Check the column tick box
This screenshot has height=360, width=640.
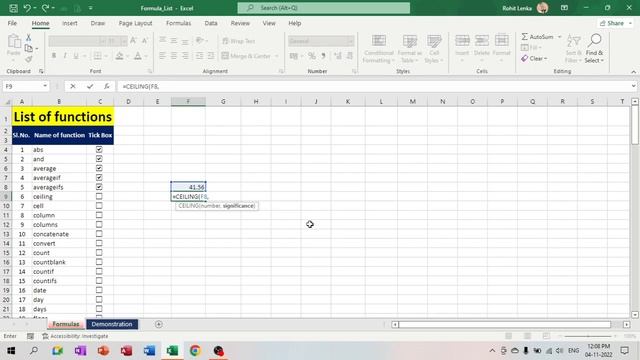99,215
